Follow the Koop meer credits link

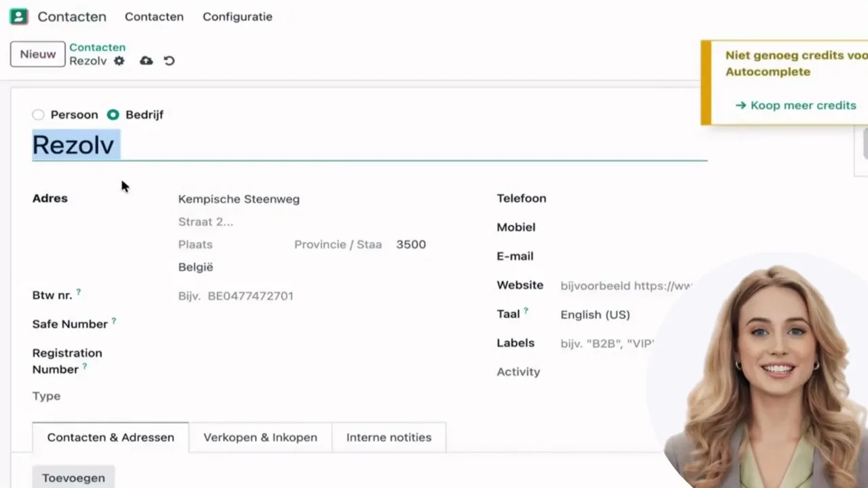(x=795, y=106)
